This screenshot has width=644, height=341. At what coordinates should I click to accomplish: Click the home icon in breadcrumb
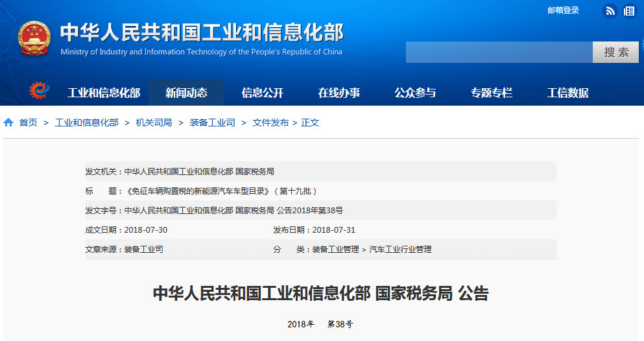point(8,123)
